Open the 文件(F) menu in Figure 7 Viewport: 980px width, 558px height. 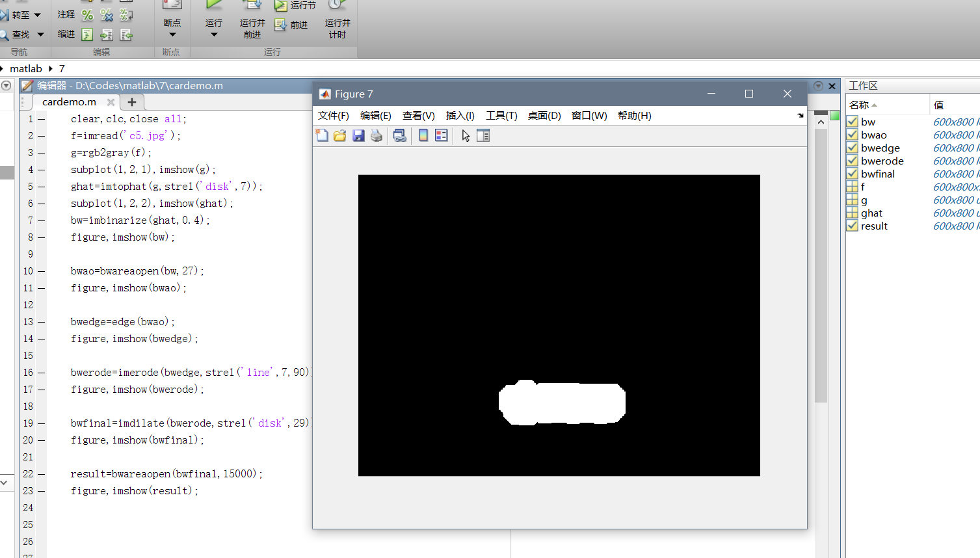coord(334,116)
